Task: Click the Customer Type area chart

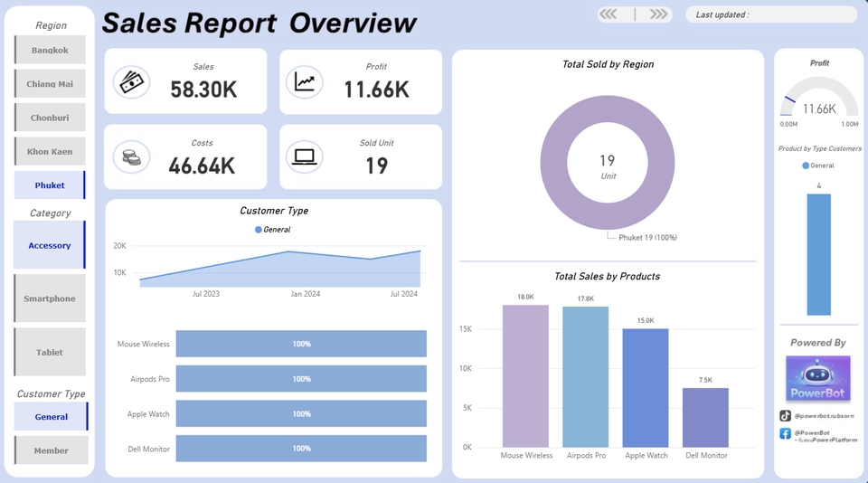Action: point(280,271)
